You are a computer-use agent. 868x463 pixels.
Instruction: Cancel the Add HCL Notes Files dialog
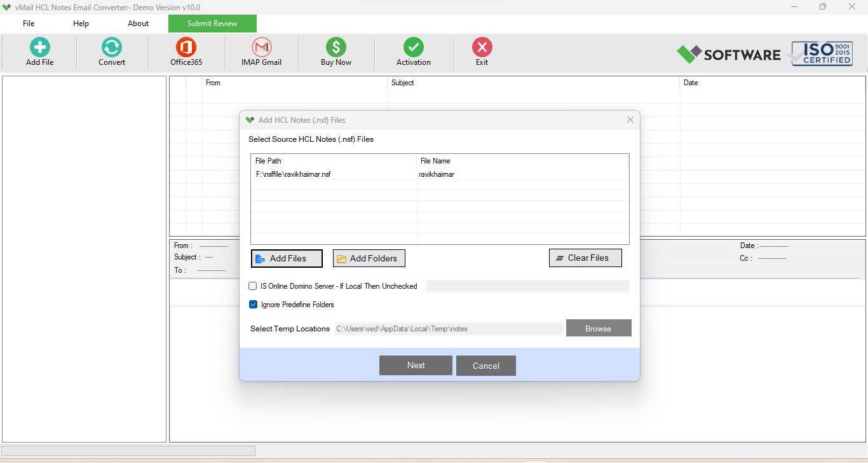click(x=486, y=366)
